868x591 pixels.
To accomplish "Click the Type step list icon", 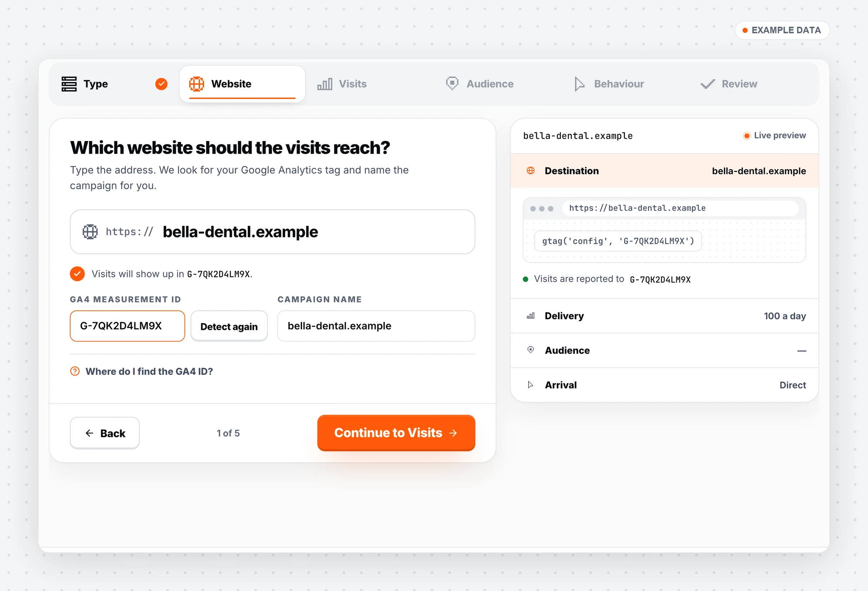I will (x=69, y=84).
